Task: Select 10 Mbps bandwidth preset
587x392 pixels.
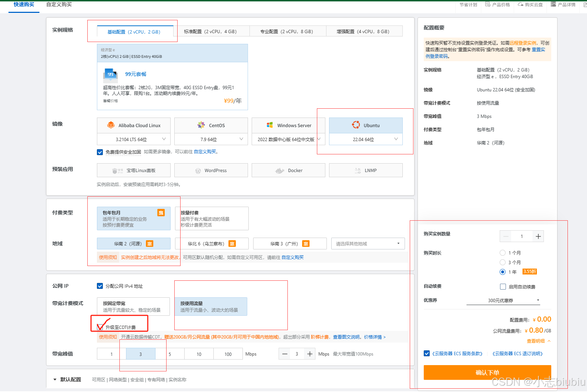Action: (x=199, y=354)
